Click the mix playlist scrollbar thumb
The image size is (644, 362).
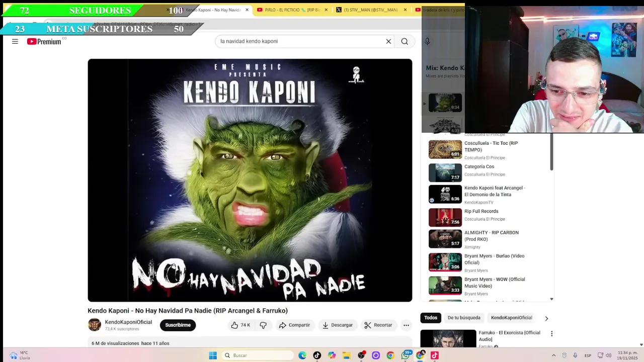pos(551,152)
